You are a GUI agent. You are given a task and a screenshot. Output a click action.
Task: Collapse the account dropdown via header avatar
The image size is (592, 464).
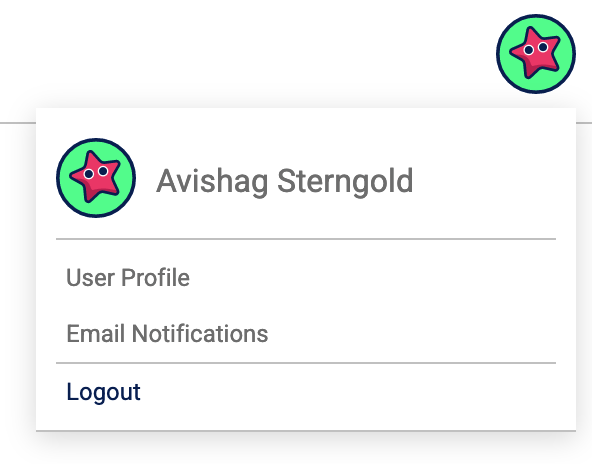point(536,54)
